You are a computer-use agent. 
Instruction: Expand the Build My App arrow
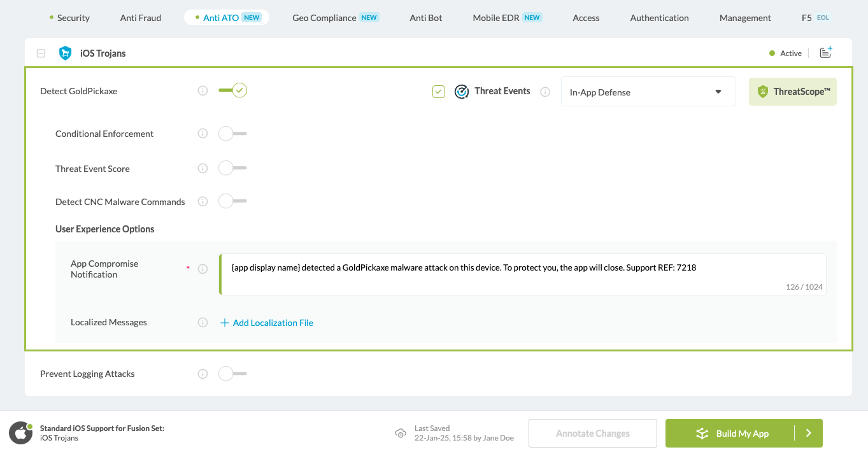point(808,434)
